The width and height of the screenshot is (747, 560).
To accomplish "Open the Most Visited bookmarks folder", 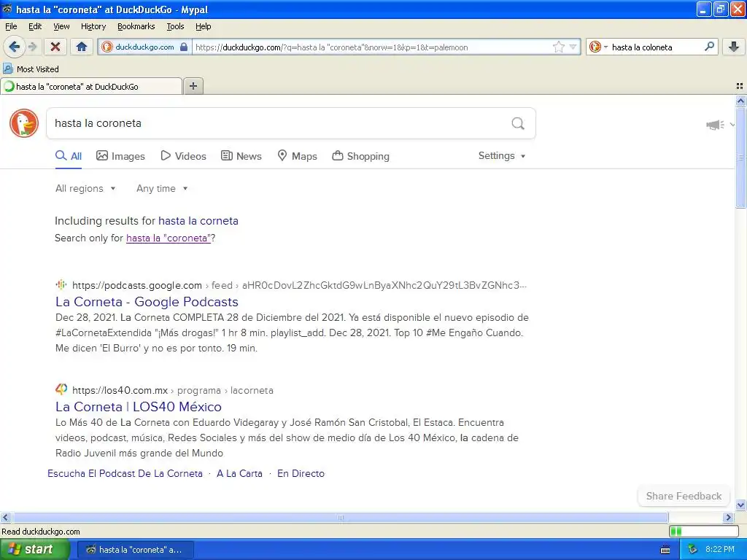I will (31, 69).
